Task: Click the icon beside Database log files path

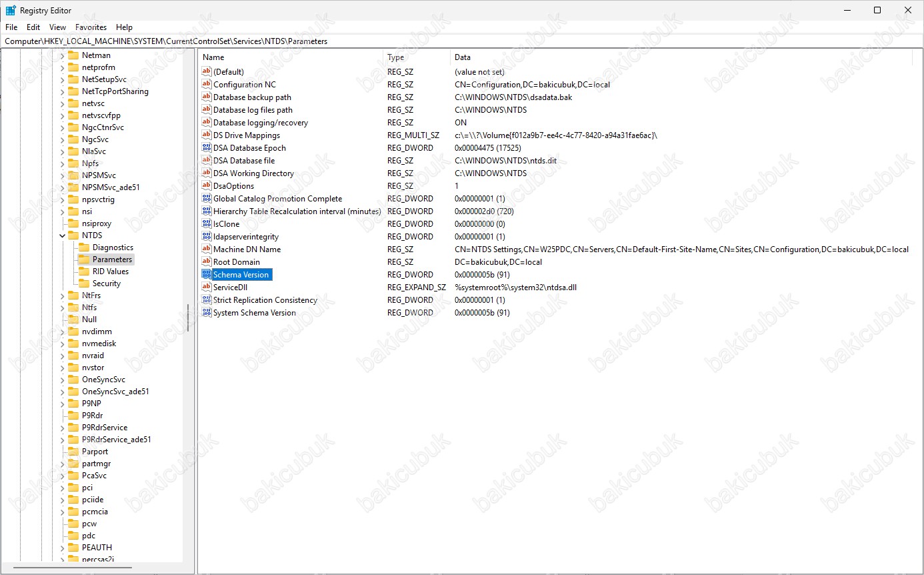Action: [207, 110]
